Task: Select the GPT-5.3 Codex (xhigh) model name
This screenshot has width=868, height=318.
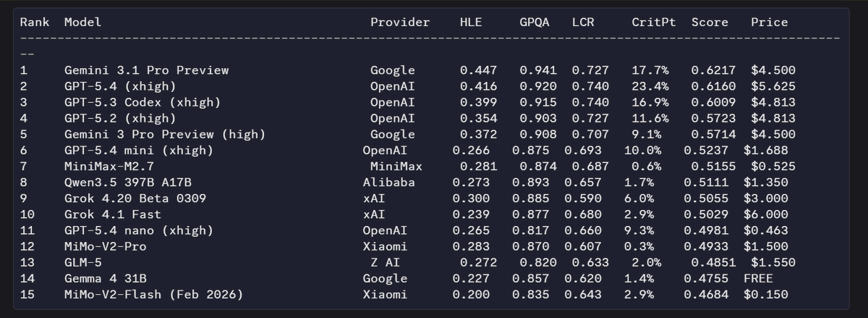Action: 142,102
